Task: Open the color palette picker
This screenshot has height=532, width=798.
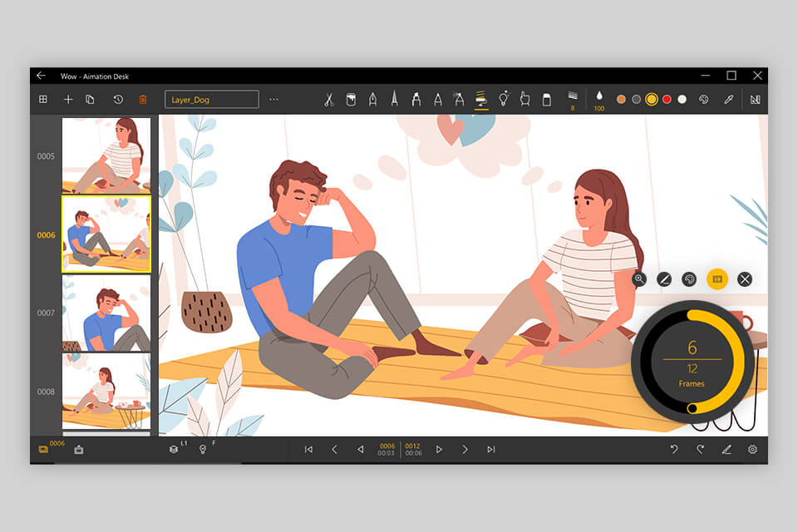Action: tap(705, 99)
